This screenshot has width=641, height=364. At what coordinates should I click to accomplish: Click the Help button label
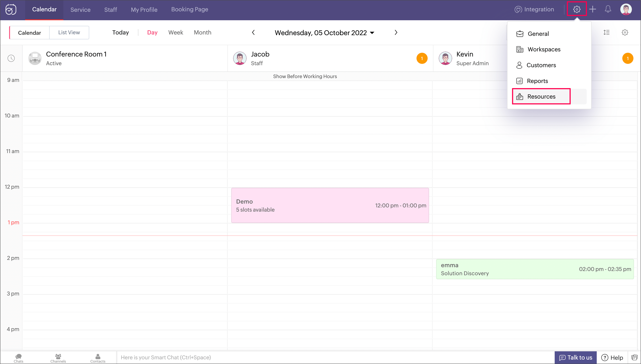pos(617,358)
